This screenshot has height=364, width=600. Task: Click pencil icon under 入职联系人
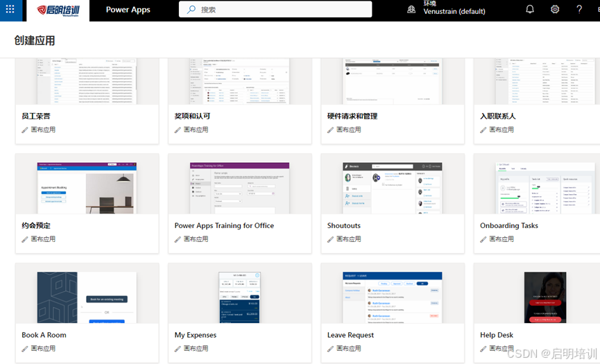pyautogui.click(x=483, y=130)
